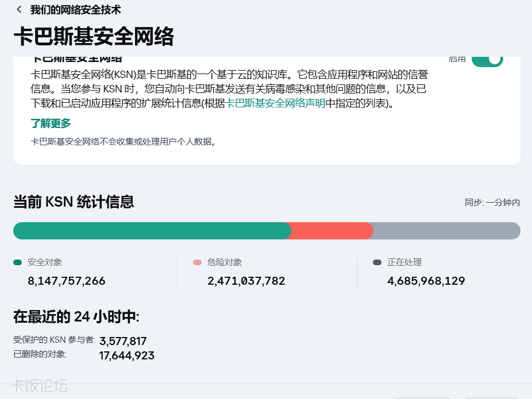Image resolution: width=532 pixels, height=399 pixels.
Task: Open the 我们的网络安全技术 breadcrumb title
Action: 75,10
